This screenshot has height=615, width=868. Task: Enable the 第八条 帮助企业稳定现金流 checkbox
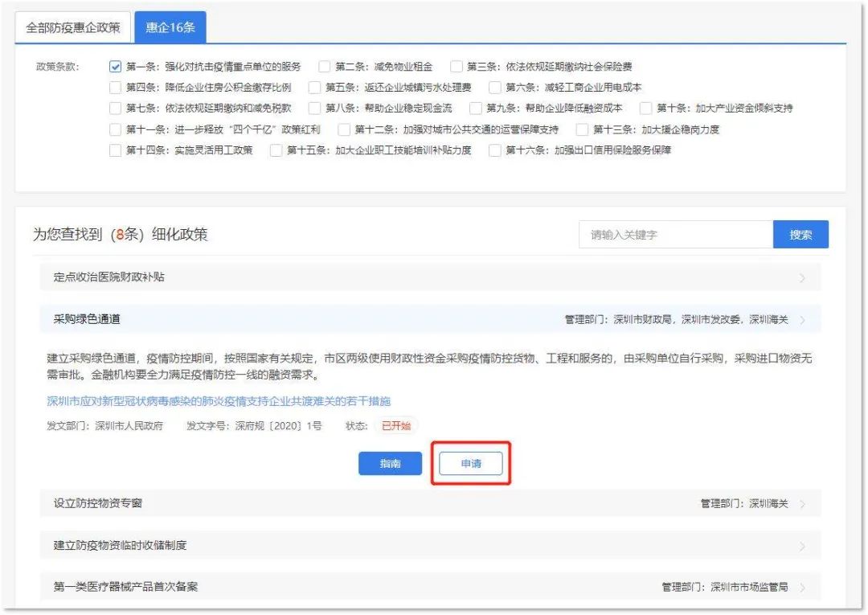[x=315, y=109]
